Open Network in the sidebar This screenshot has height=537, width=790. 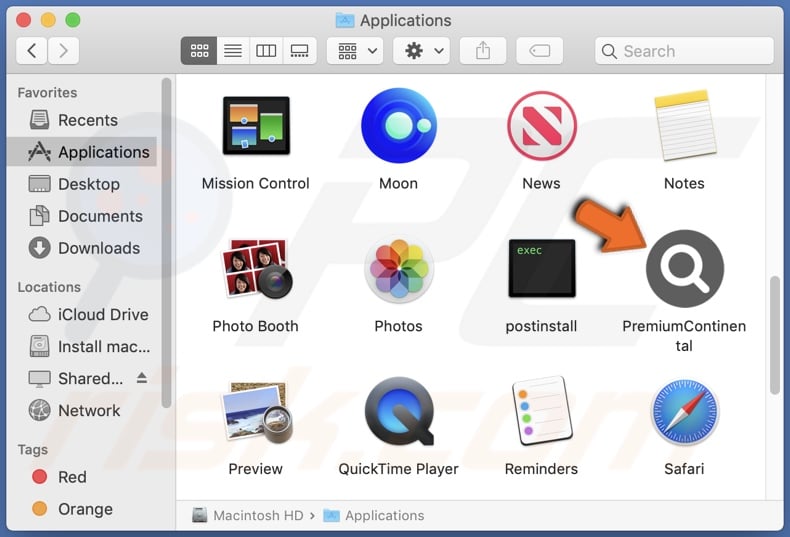tap(82, 411)
